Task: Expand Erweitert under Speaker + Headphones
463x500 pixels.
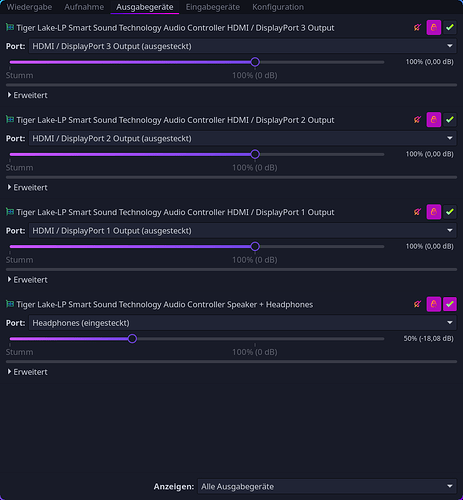Action: click(28, 372)
